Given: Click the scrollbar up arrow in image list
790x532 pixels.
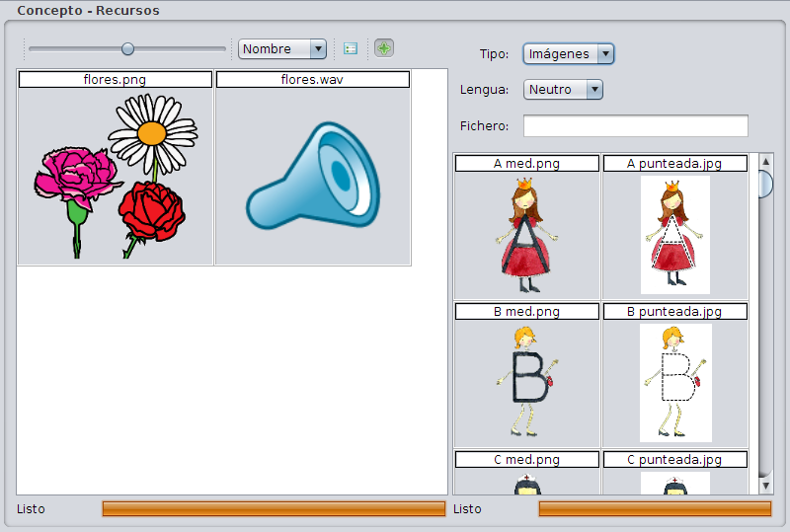Looking at the screenshot, I should point(766,162).
